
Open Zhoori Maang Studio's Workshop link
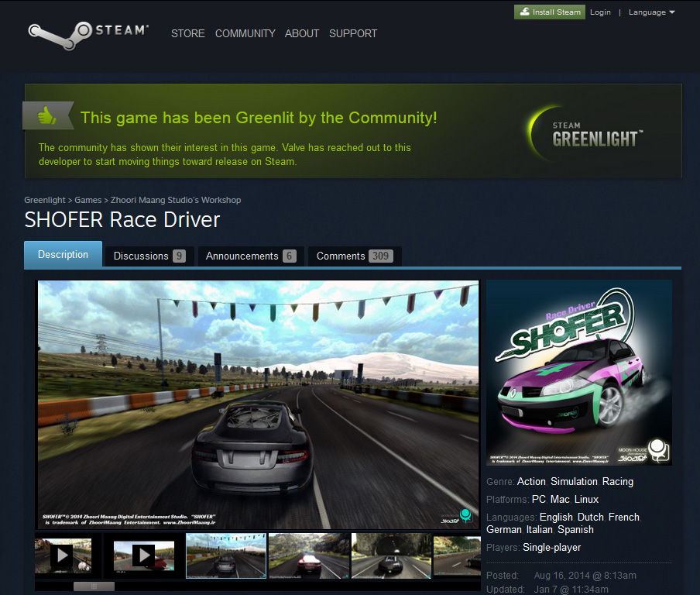176,200
